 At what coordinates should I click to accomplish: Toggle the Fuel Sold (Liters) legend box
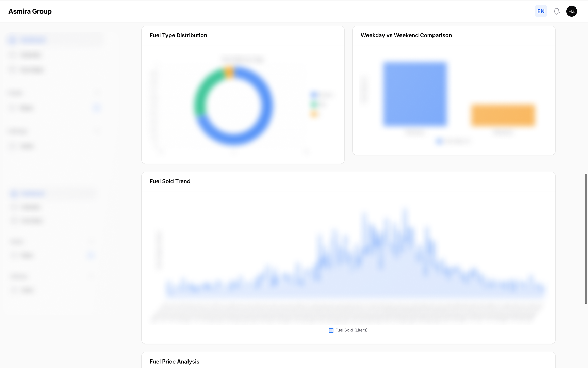tap(331, 330)
